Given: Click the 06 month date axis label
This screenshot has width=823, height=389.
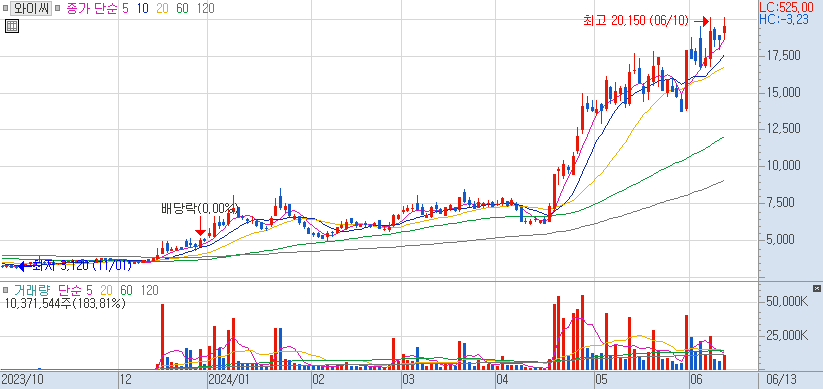Looking at the screenshot, I should [x=697, y=380].
